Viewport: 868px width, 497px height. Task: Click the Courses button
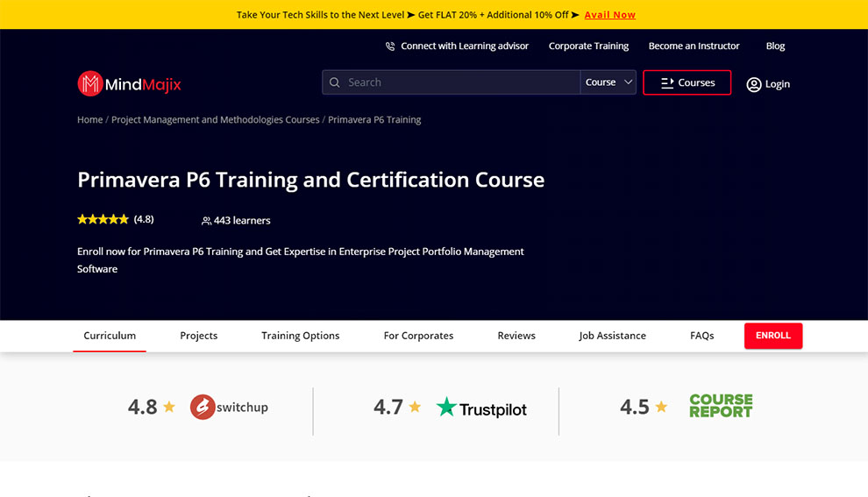[x=687, y=82]
